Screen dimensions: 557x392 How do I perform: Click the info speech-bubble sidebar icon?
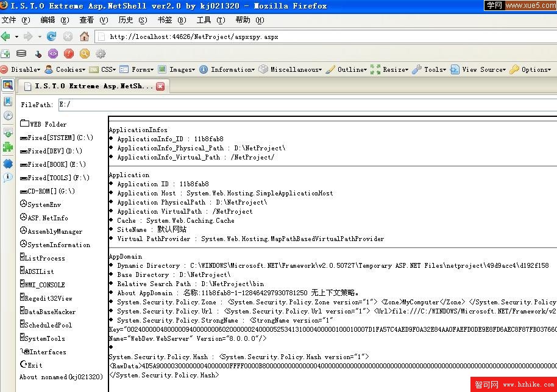point(8,177)
